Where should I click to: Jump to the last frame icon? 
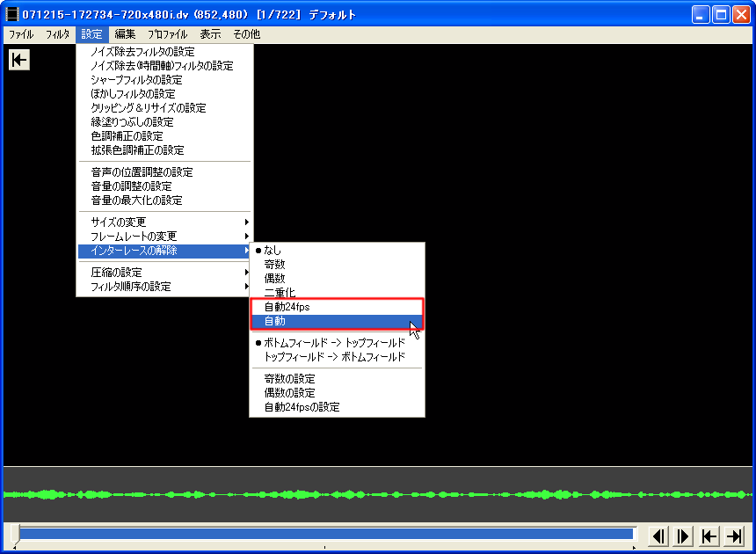733,536
